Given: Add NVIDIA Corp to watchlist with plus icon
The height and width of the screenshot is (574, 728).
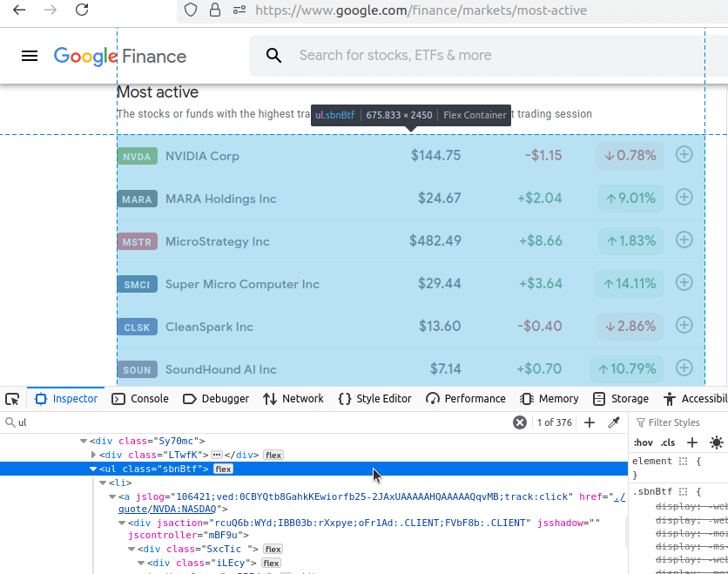Looking at the screenshot, I should pos(684,154).
